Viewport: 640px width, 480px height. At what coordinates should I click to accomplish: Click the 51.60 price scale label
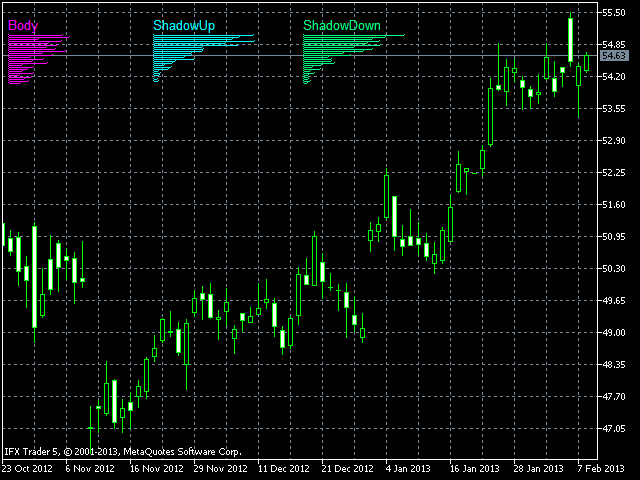(x=614, y=204)
